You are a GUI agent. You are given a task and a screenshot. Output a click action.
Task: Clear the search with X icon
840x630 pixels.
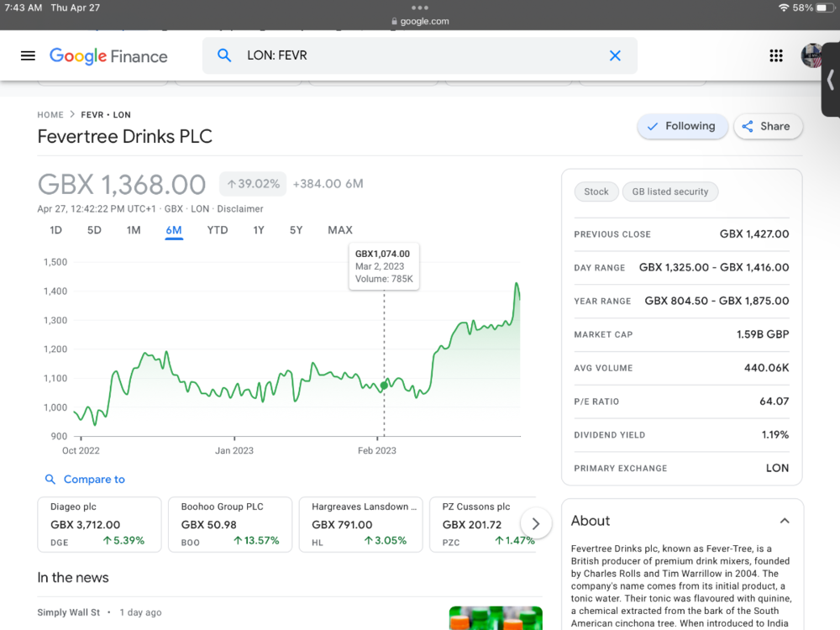point(615,55)
